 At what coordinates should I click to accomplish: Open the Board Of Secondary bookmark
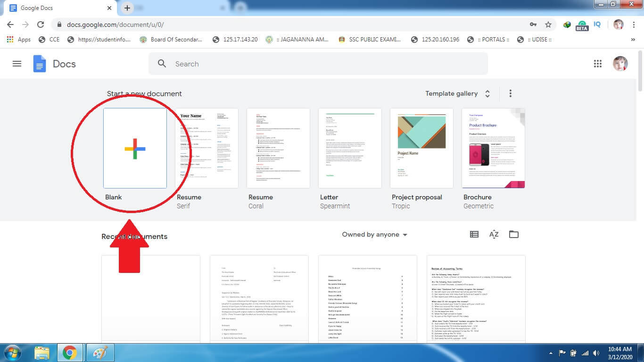[x=171, y=40]
